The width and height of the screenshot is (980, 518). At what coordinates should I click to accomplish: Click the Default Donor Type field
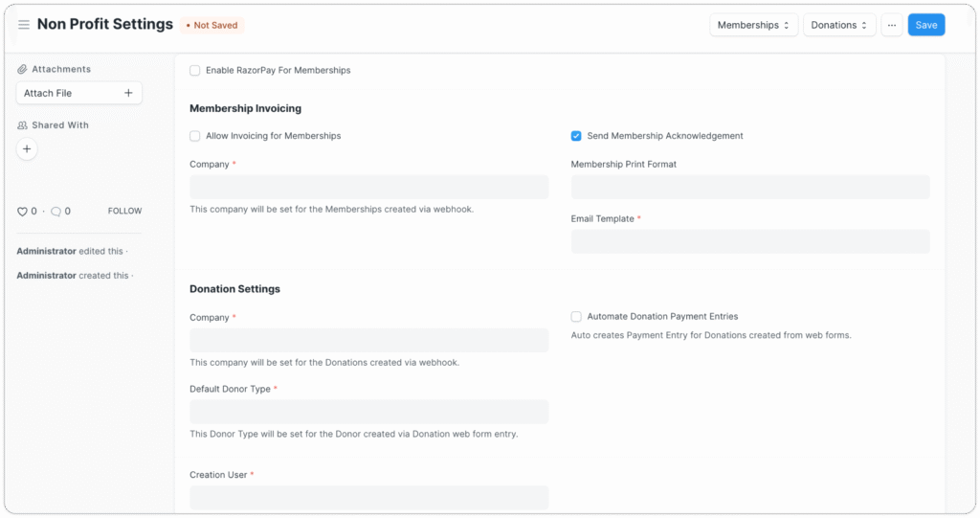[368, 412]
